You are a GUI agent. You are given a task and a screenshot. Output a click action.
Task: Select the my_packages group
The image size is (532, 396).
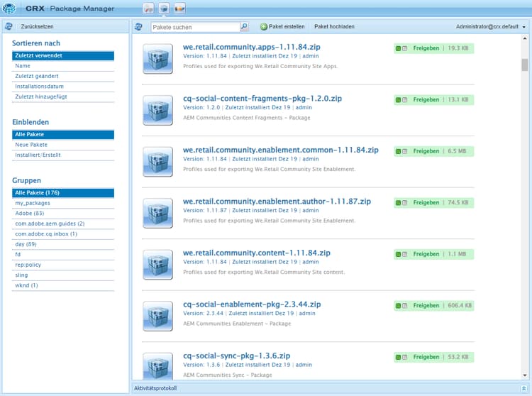point(63,203)
